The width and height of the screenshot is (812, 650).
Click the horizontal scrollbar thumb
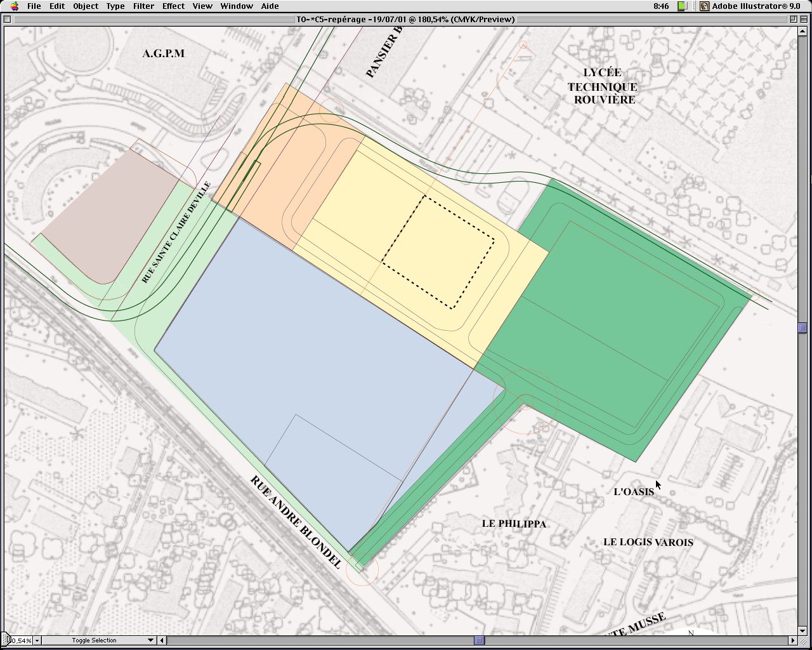[x=480, y=640]
